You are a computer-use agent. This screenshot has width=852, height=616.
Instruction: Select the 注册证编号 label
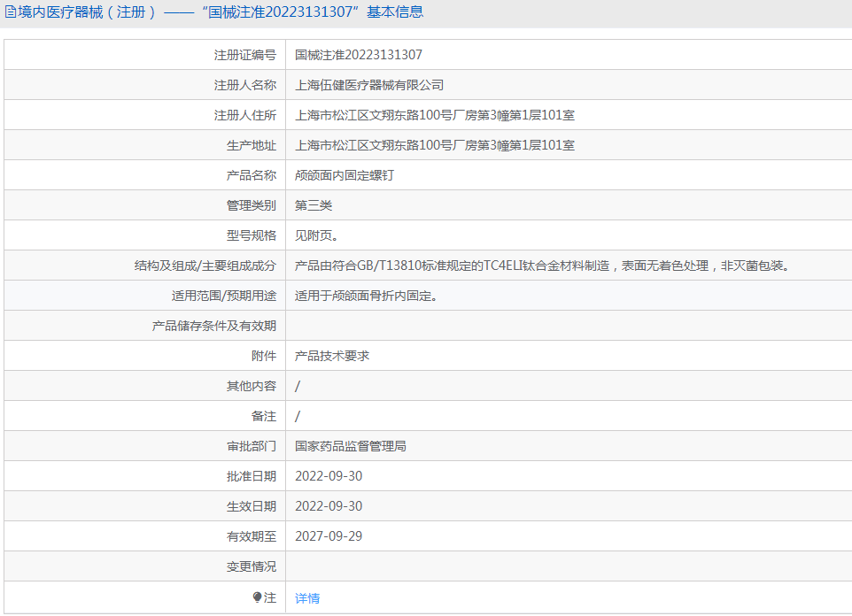[x=245, y=55]
